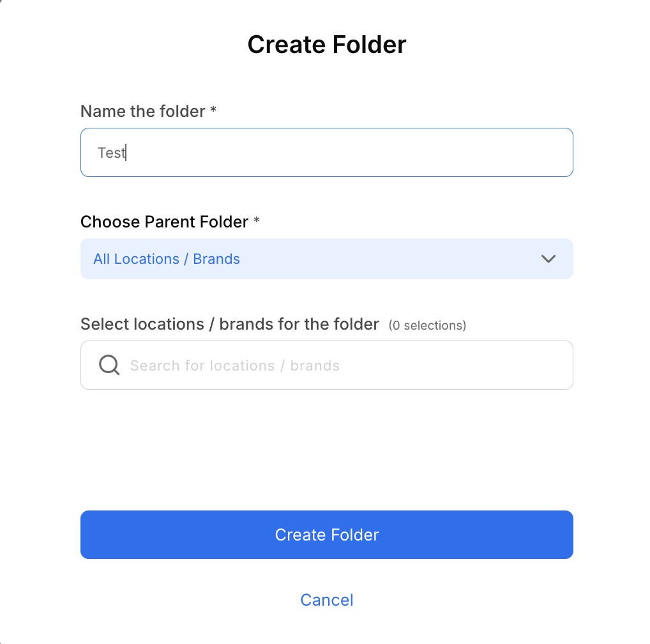Click the Cancel link

(x=327, y=600)
